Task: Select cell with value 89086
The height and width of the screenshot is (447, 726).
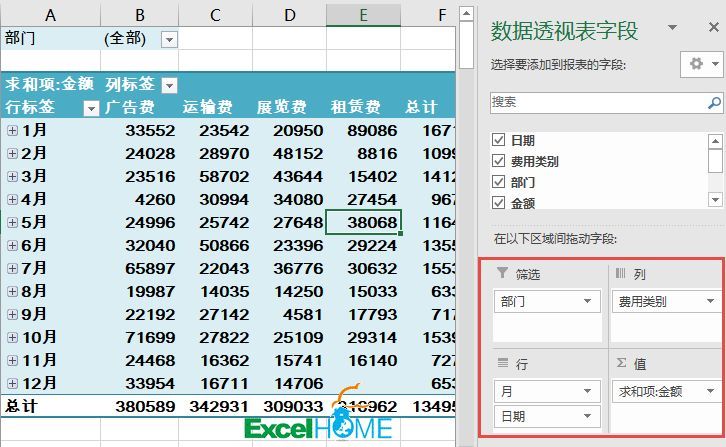Action: [x=363, y=131]
